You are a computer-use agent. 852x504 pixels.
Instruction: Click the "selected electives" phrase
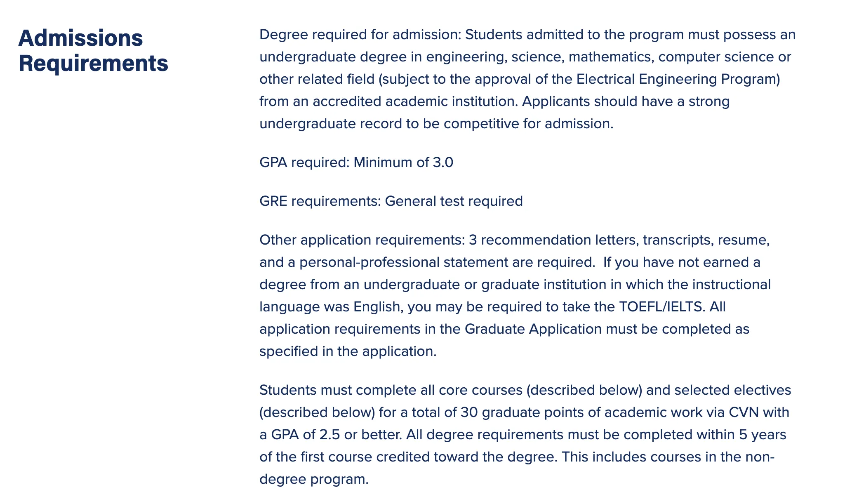[718, 390]
